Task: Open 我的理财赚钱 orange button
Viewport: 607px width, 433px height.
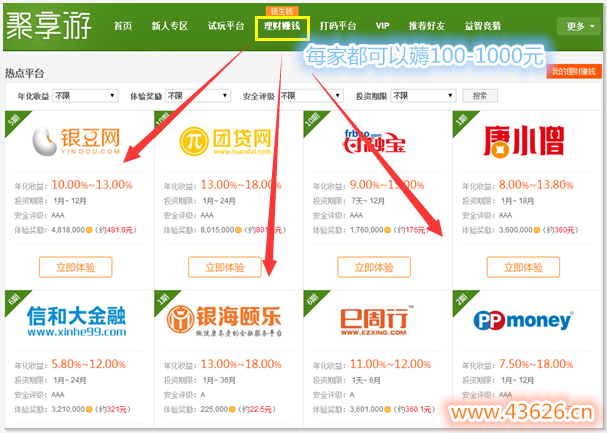Action: click(574, 71)
